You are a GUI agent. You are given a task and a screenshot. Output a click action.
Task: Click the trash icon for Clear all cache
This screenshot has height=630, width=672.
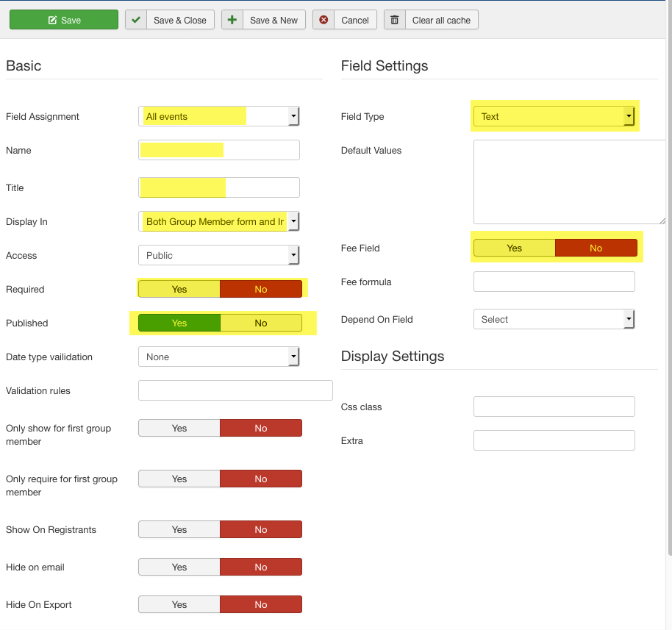(395, 20)
